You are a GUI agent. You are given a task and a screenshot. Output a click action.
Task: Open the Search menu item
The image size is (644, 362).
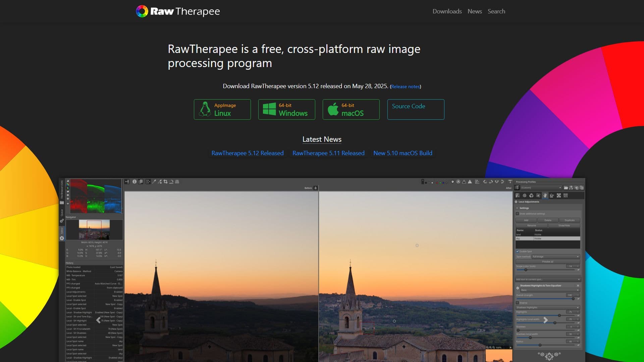(496, 11)
